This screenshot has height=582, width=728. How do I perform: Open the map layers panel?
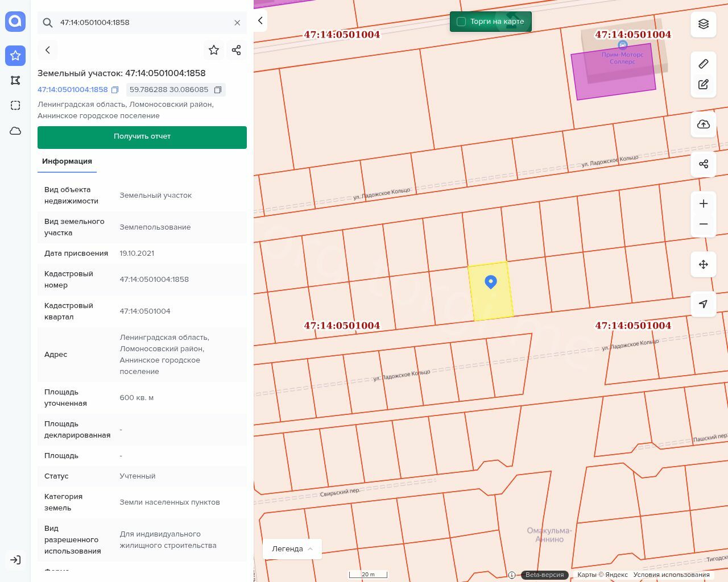pos(704,24)
